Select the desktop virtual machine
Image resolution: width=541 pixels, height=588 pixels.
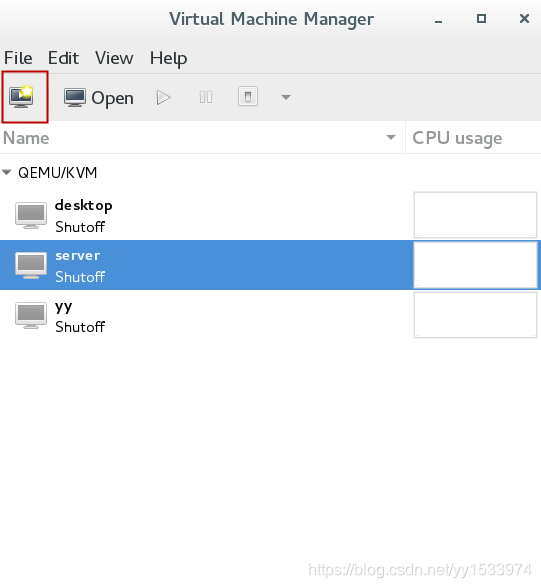270,215
